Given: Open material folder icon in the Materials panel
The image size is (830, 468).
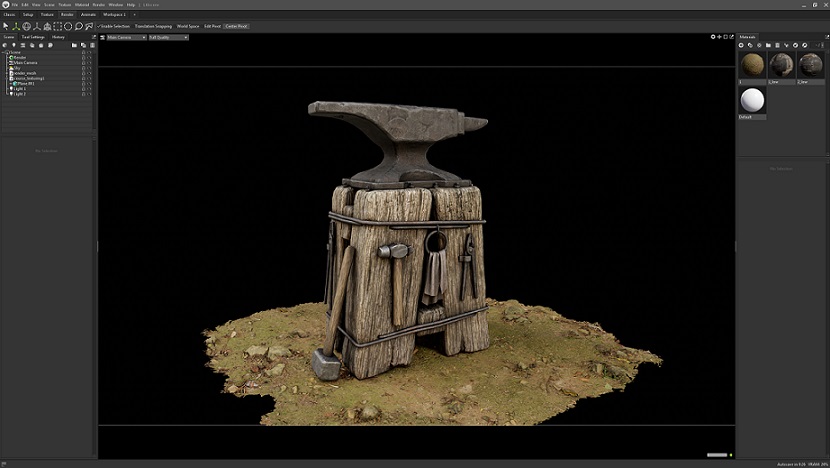Looking at the screenshot, I should [x=768, y=45].
